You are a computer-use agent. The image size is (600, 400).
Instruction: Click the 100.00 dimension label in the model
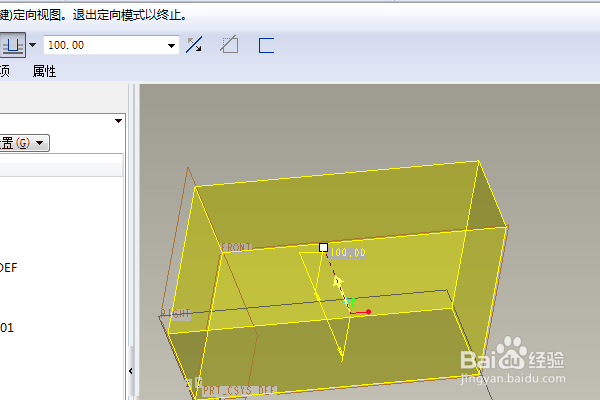click(x=348, y=253)
